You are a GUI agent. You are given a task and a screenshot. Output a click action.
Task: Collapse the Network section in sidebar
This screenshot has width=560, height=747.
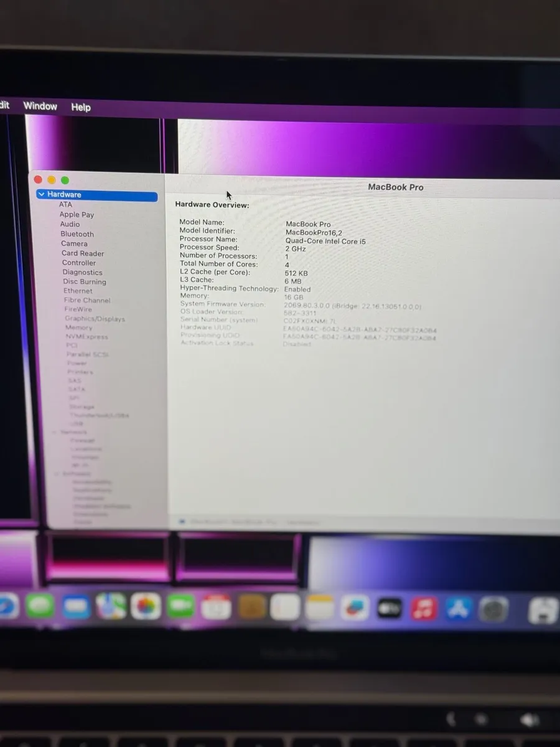54,432
